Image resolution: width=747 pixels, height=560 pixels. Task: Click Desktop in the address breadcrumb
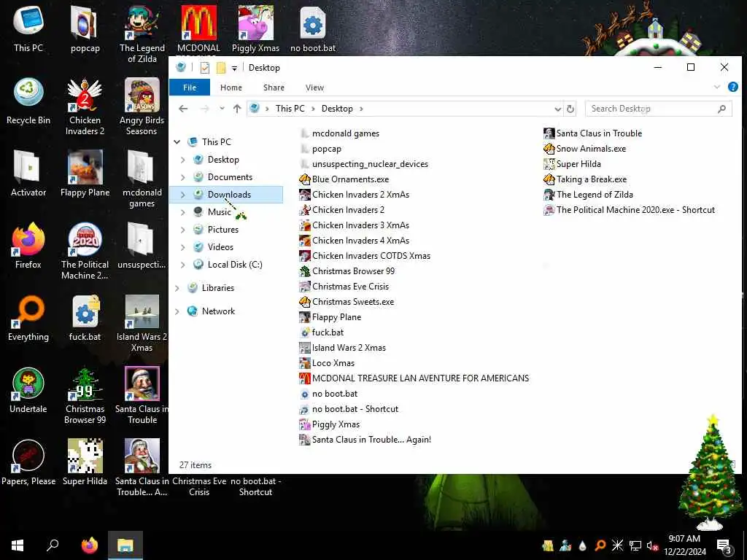click(x=337, y=109)
